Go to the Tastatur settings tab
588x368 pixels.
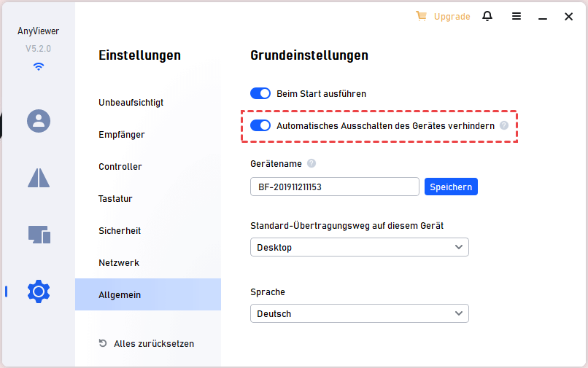click(x=116, y=199)
